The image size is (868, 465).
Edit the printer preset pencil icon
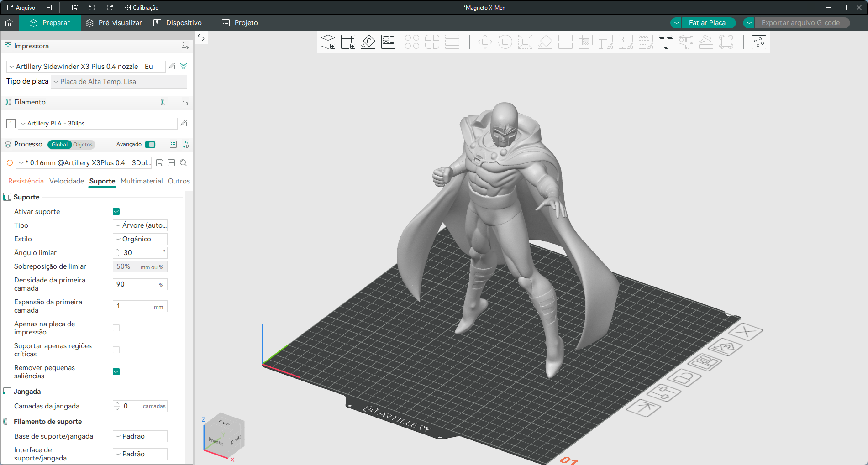pyautogui.click(x=172, y=66)
